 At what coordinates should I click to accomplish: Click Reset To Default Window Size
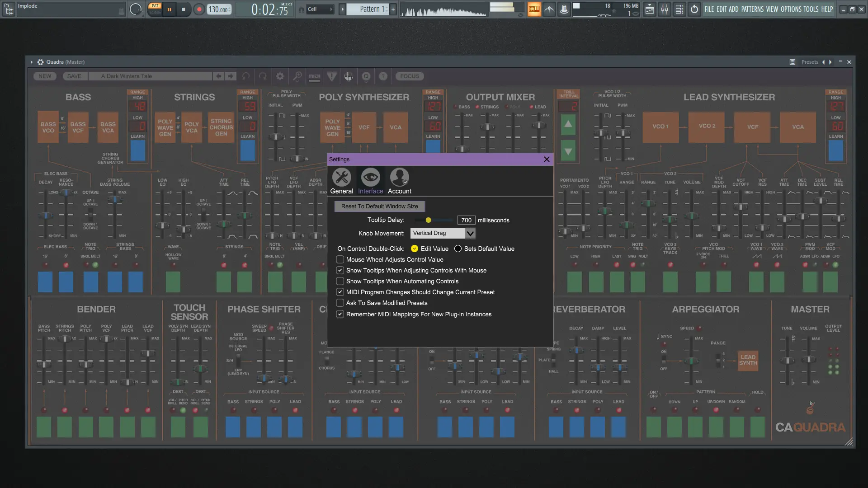379,206
